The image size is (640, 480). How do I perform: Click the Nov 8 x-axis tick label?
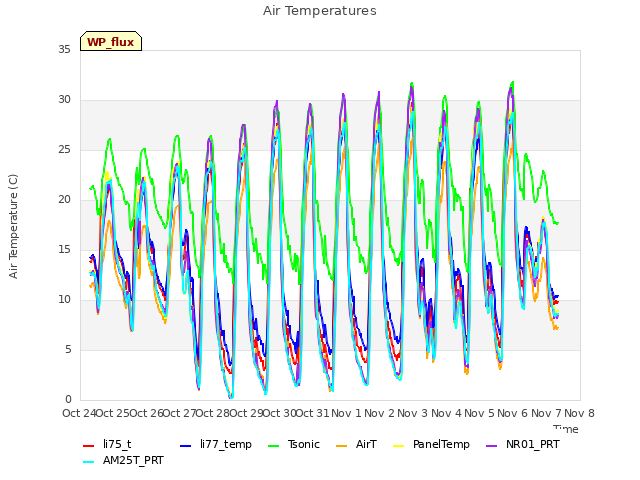coord(580,413)
